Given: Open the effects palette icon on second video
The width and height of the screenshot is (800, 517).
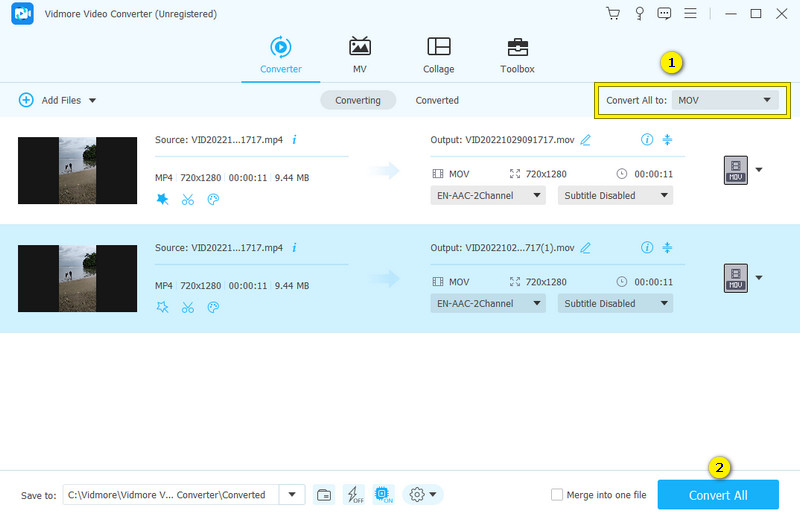Looking at the screenshot, I should tap(213, 307).
